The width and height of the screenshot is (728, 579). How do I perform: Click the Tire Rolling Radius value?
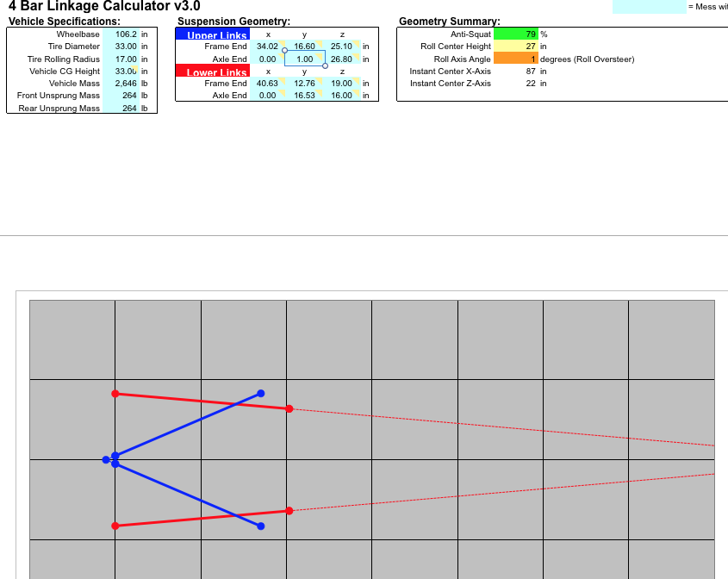pos(121,59)
